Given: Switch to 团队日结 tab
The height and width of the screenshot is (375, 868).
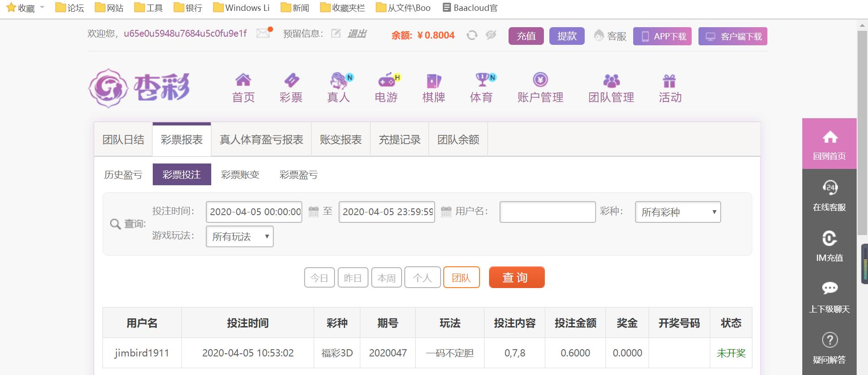Looking at the screenshot, I should pyautogui.click(x=123, y=139).
